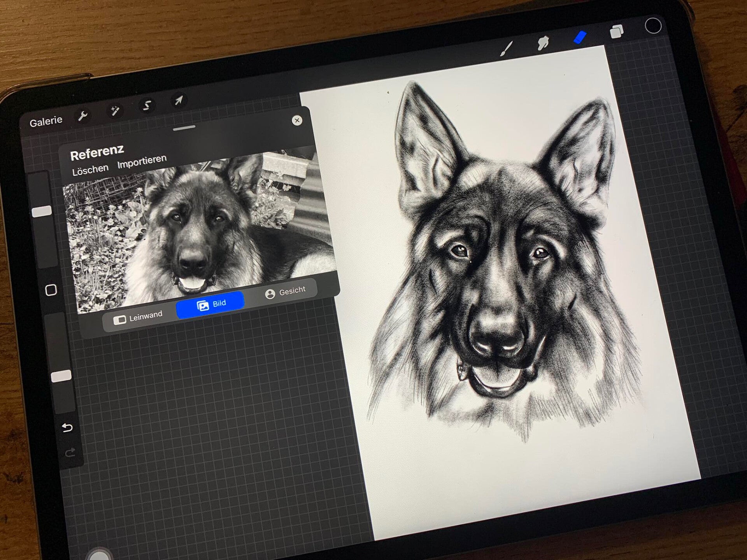Open the active color circle
747x560 pixels.
[x=653, y=26]
